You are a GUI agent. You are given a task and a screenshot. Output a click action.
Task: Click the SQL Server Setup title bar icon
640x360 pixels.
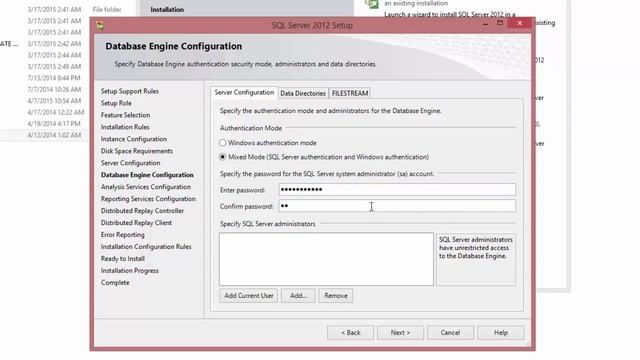pyautogui.click(x=100, y=25)
